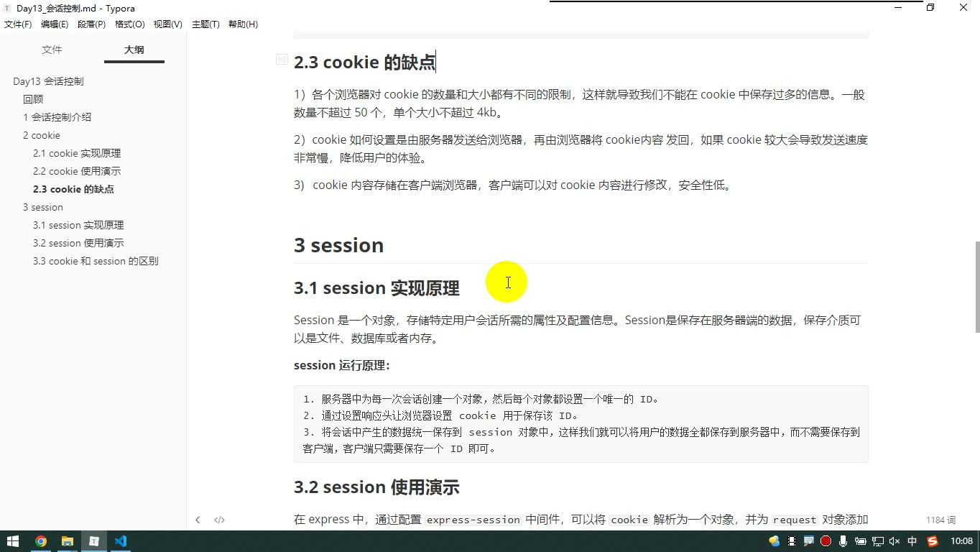This screenshot has width=980, height=552.
Task: Click the red recording stop tray icon
Action: (x=826, y=541)
